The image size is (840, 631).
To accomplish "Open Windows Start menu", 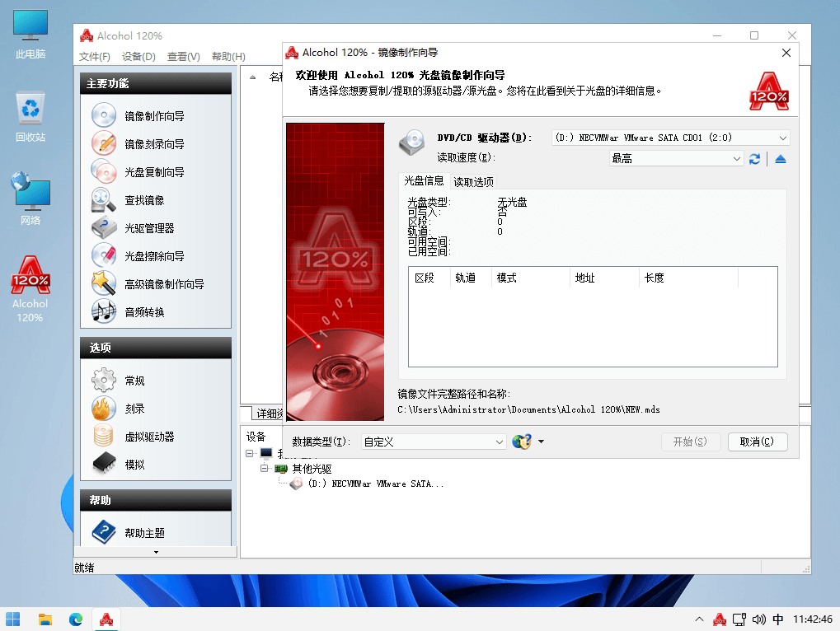I will tap(13, 619).
